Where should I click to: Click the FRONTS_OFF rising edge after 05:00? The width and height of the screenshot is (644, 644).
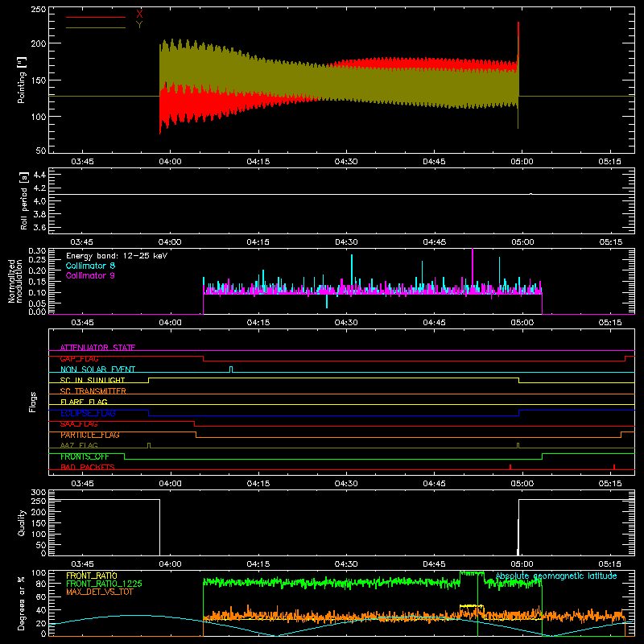pyautogui.click(x=542, y=456)
